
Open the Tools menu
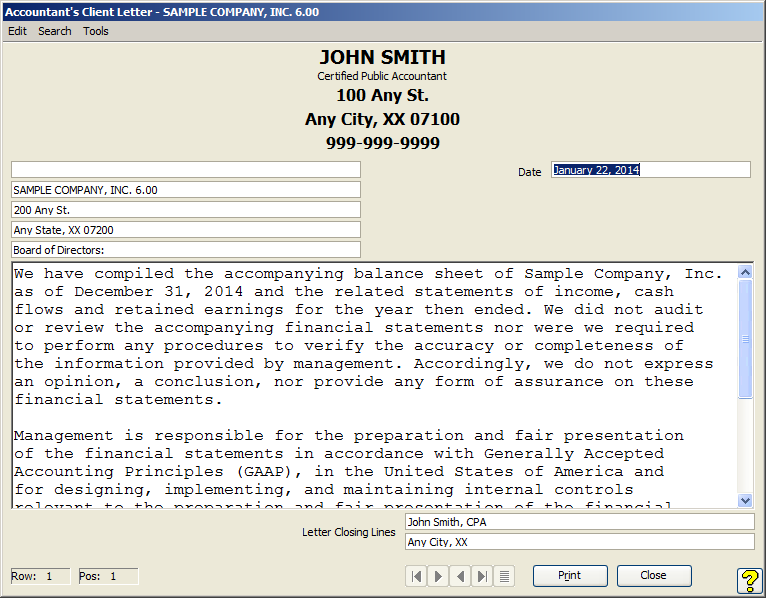pyautogui.click(x=96, y=31)
